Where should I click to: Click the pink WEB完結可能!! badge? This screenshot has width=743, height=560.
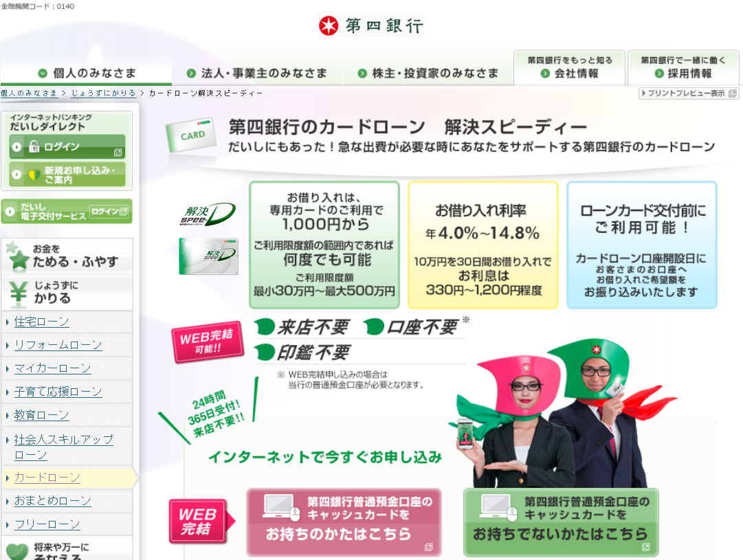pos(208,341)
